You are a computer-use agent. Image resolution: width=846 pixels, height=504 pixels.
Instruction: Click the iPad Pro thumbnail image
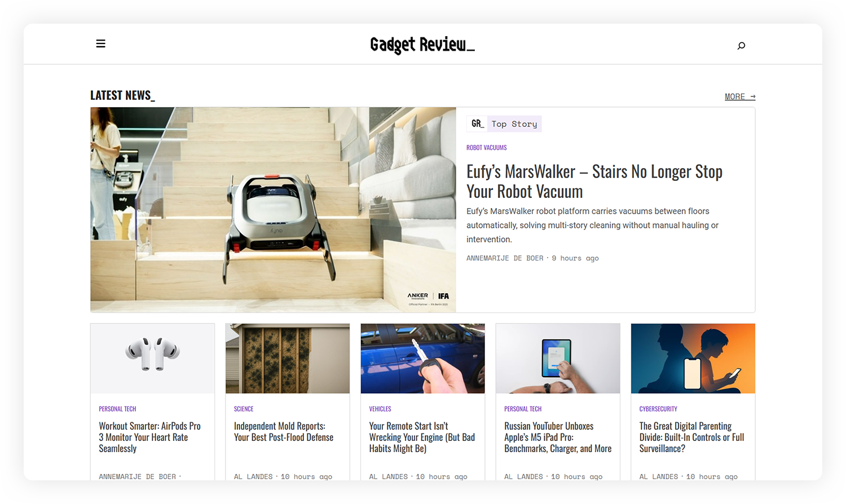[558, 358]
